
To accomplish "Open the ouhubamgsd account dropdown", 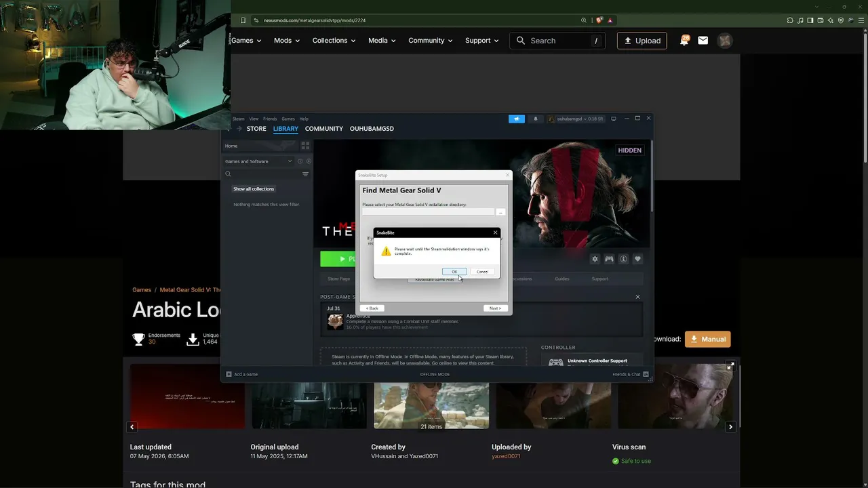I will coord(576,119).
